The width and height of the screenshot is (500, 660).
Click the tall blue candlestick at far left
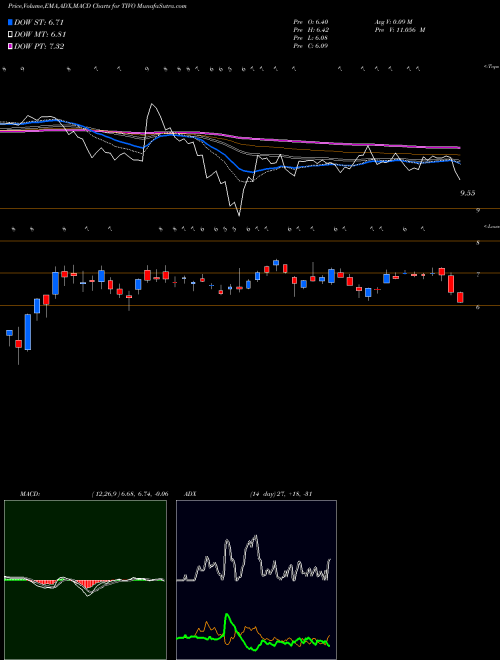(28, 332)
